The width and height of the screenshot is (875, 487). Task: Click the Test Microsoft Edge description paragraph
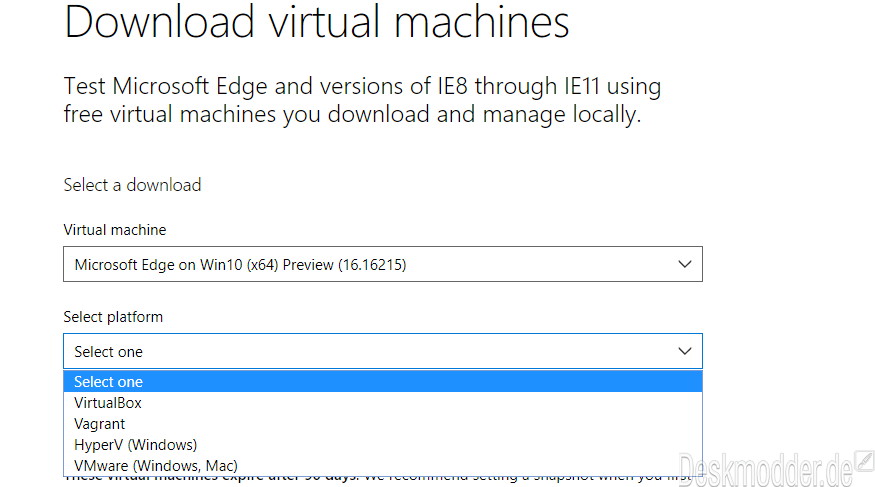pyautogui.click(x=362, y=100)
